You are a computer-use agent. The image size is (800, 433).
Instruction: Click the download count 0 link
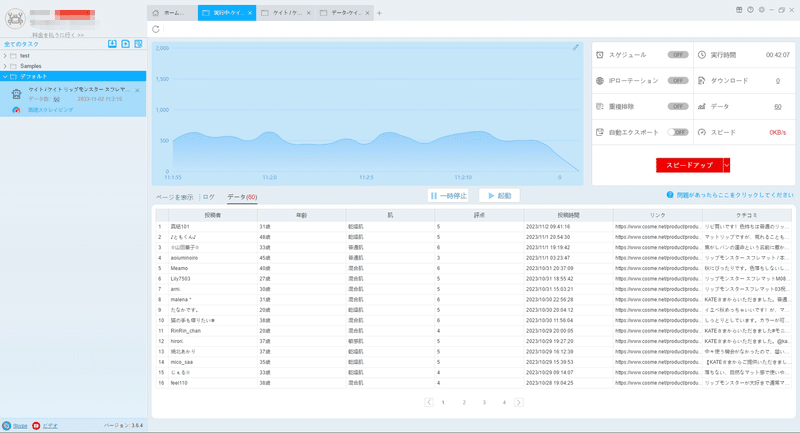778,81
